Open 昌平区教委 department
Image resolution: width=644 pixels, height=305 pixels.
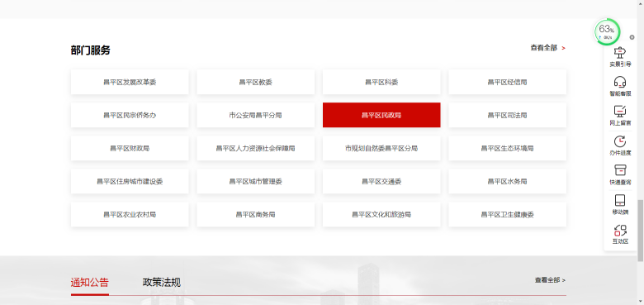(x=255, y=82)
